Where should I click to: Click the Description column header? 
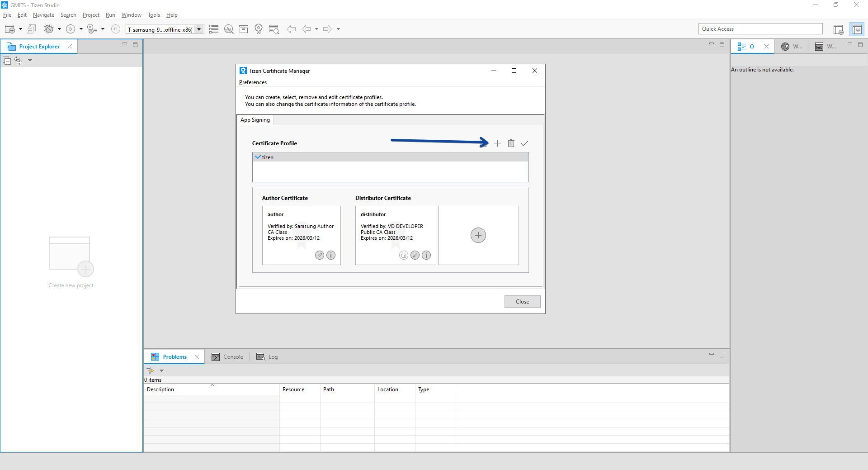pos(212,389)
